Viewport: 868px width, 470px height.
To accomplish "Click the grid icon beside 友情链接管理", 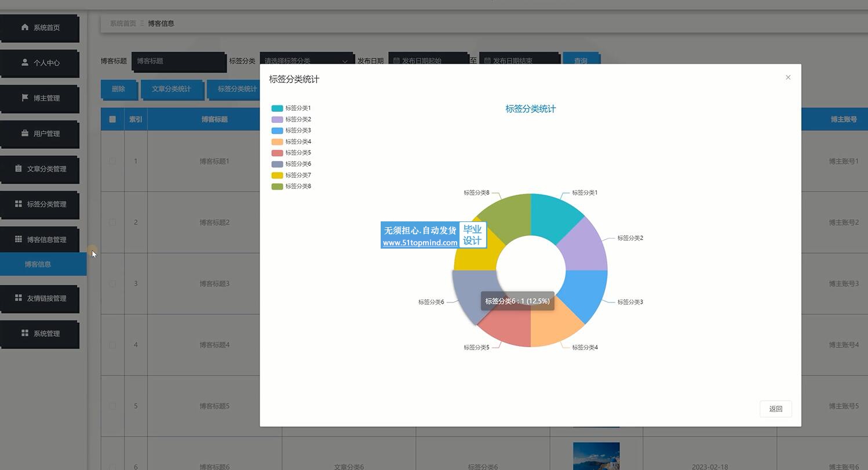I will tap(19, 297).
